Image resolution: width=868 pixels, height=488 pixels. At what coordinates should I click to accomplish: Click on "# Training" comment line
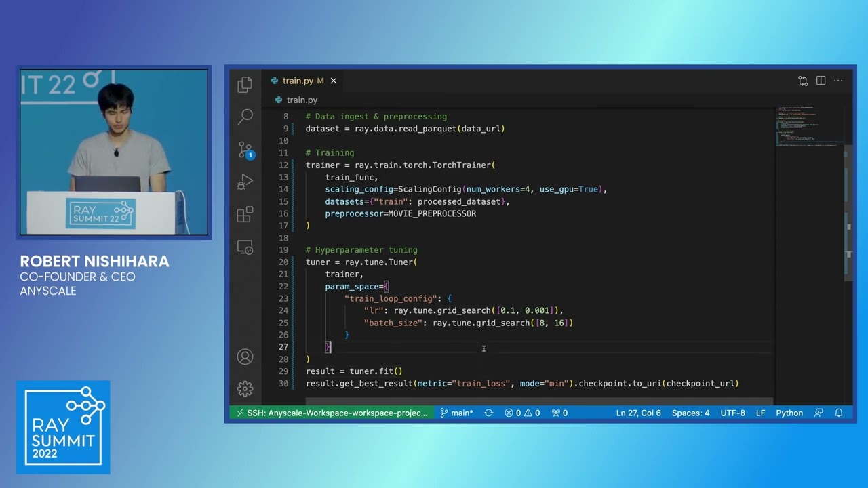(x=330, y=153)
